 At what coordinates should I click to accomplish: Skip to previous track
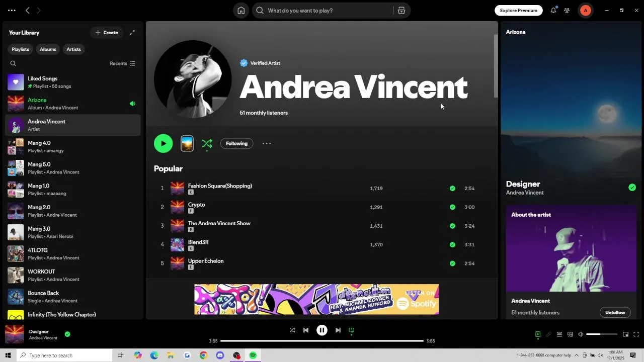point(306,330)
